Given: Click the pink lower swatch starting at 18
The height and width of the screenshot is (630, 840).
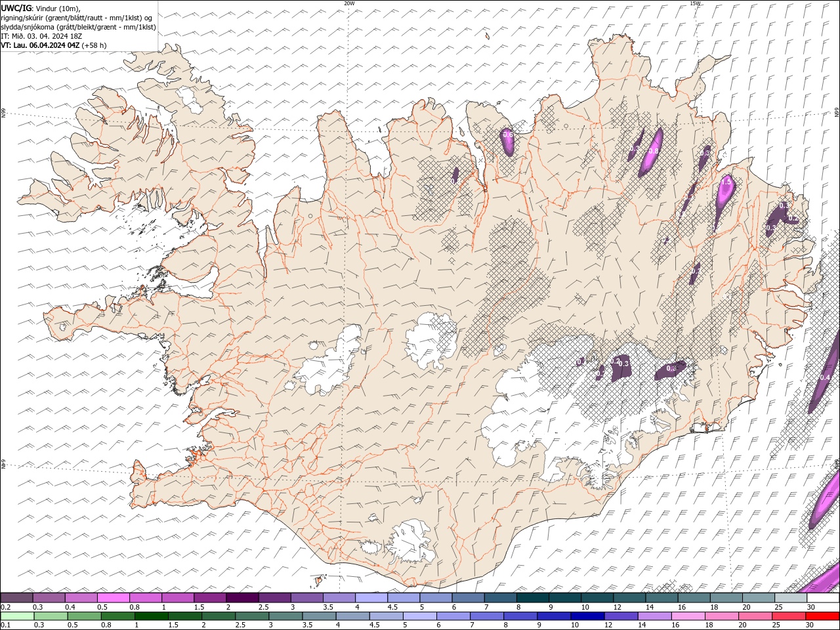Looking at the screenshot, I should (x=723, y=616).
